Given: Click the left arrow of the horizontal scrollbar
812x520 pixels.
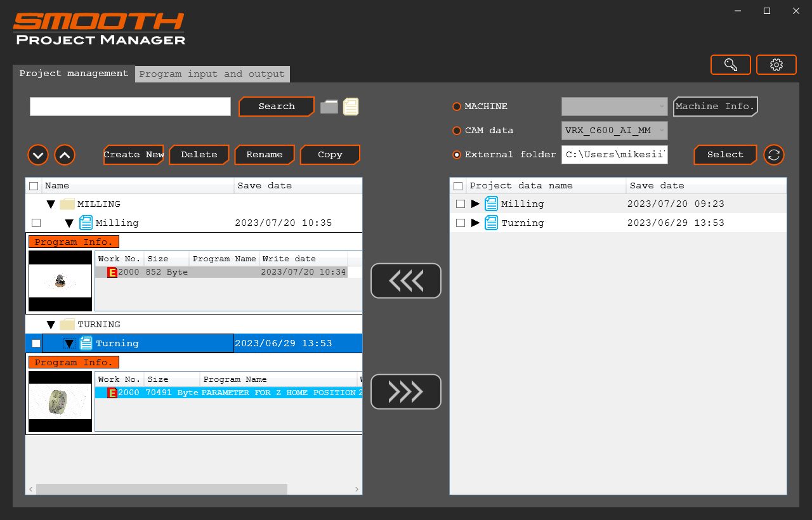Looking at the screenshot, I should point(30,490).
